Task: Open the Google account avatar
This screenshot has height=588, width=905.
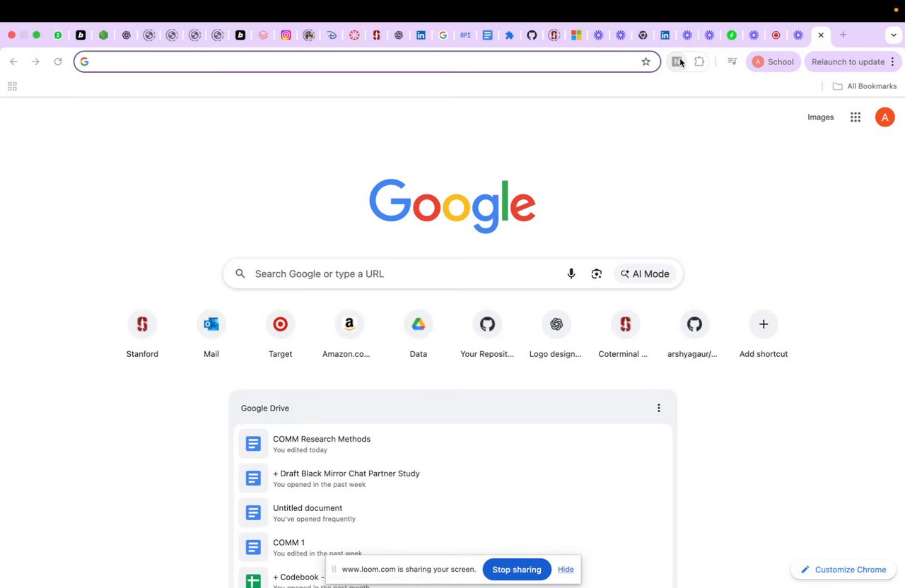Action: click(x=884, y=117)
